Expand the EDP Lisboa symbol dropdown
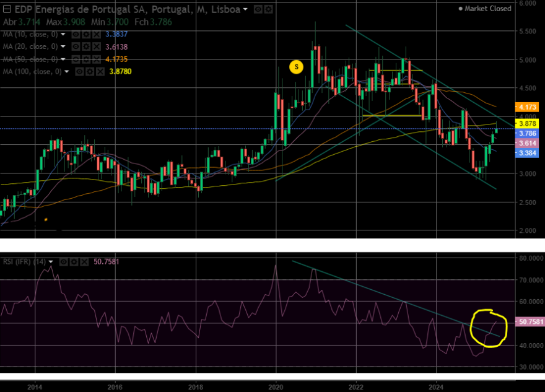This screenshot has height=392, width=545. (245, 9)
